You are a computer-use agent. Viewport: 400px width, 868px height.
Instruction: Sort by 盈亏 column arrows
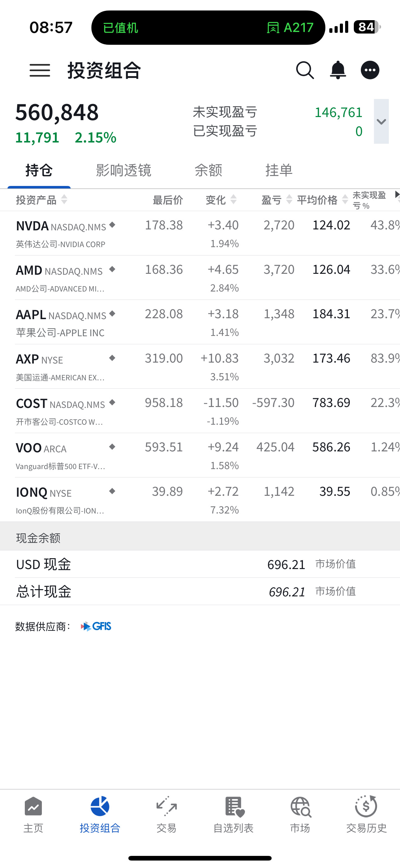click(289, 200)
